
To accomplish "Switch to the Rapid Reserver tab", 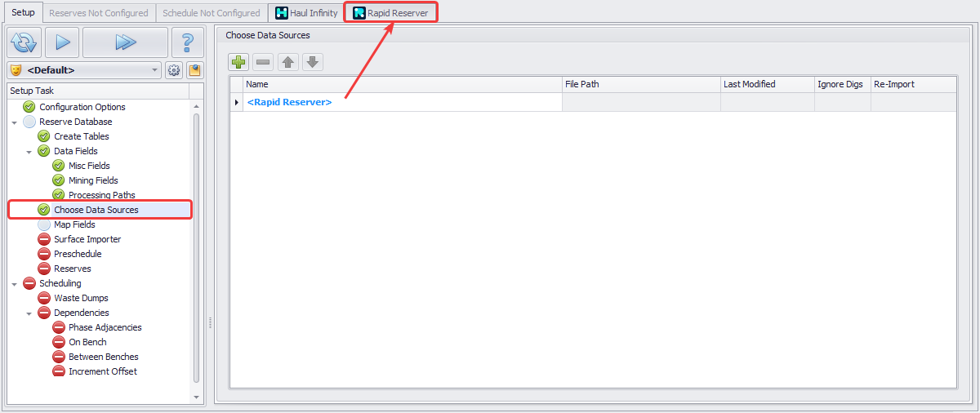I will click(x=390, y=13).
